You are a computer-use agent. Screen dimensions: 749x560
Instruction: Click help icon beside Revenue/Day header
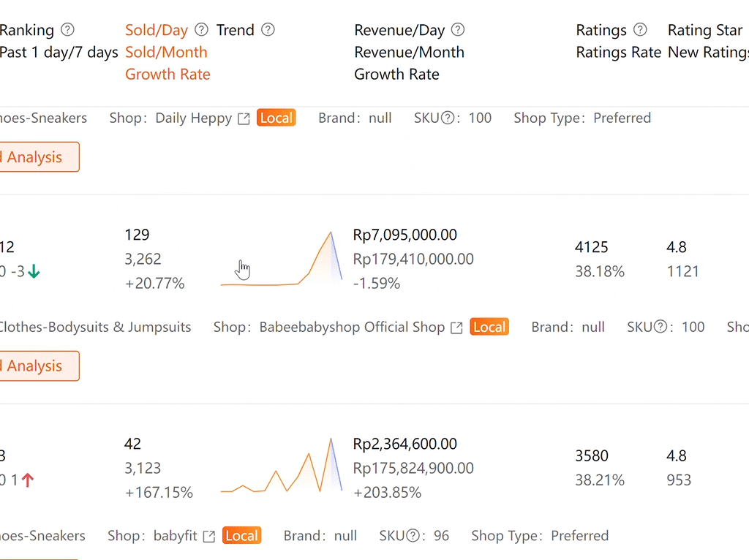[x=458, y=30]
